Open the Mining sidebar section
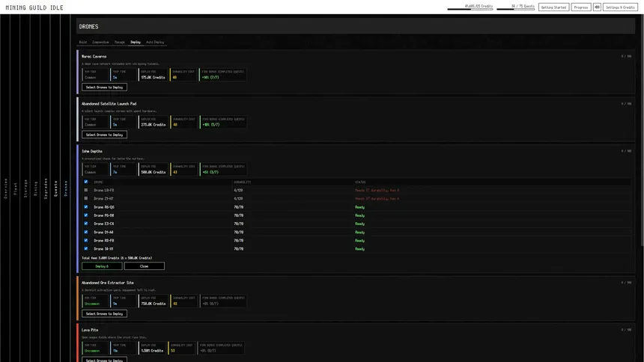Image resolution: width=644 pixels, height=362 pixels. 36,188
